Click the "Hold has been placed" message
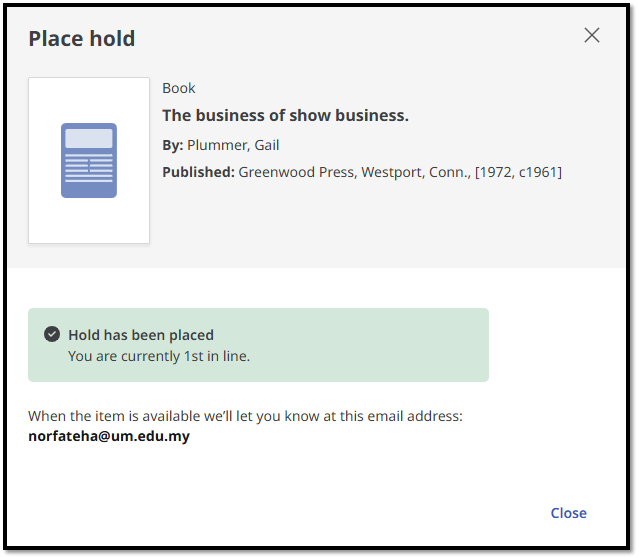Screen dimensions: 639x559 141,335
